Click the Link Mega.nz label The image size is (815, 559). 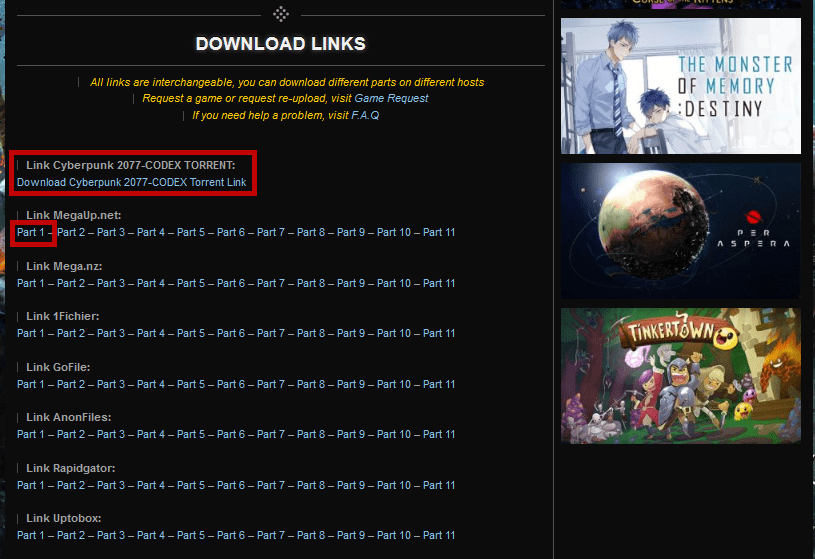tap(64, 266)
